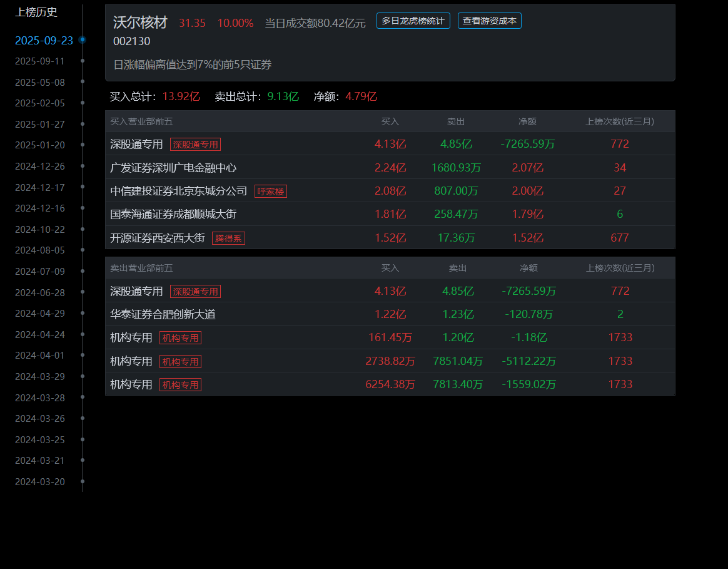Select history date 2024-07-09
This screenshot has height=569, width=728.
(x=40, y=272)
